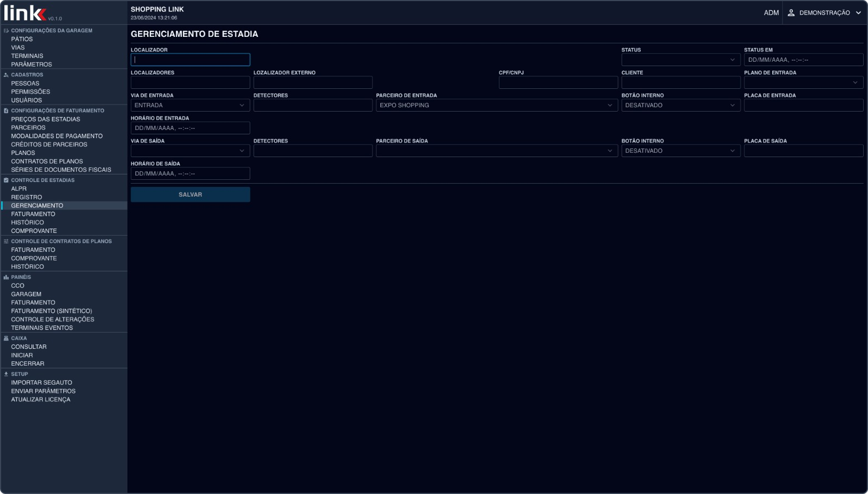The height and width of the screenshot is (494, 868).
Task: Click the Cadastros section person icon
Action: (6, 75)
